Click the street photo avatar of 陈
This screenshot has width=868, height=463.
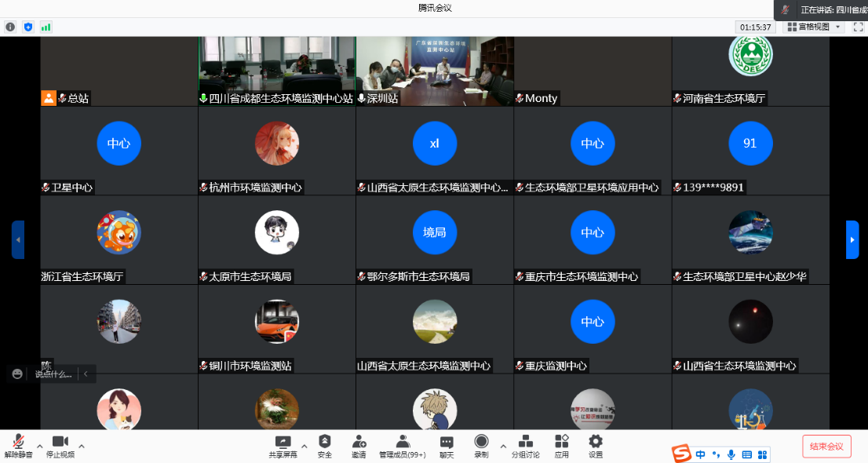[119, 322]
